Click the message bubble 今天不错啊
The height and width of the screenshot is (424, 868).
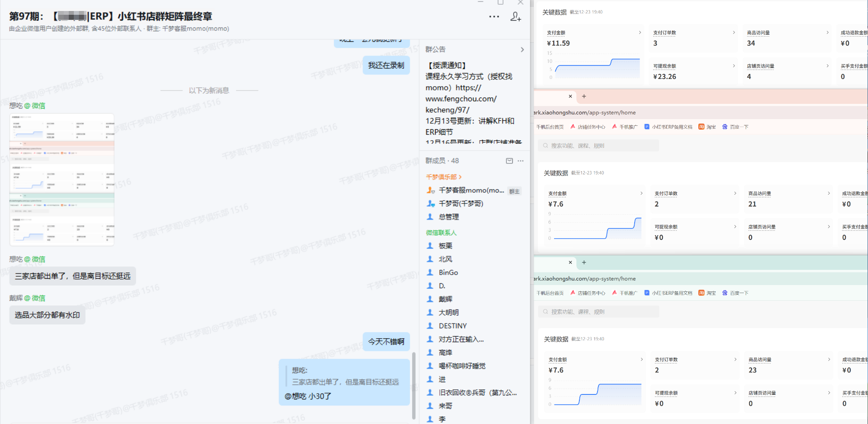[386, 342]
